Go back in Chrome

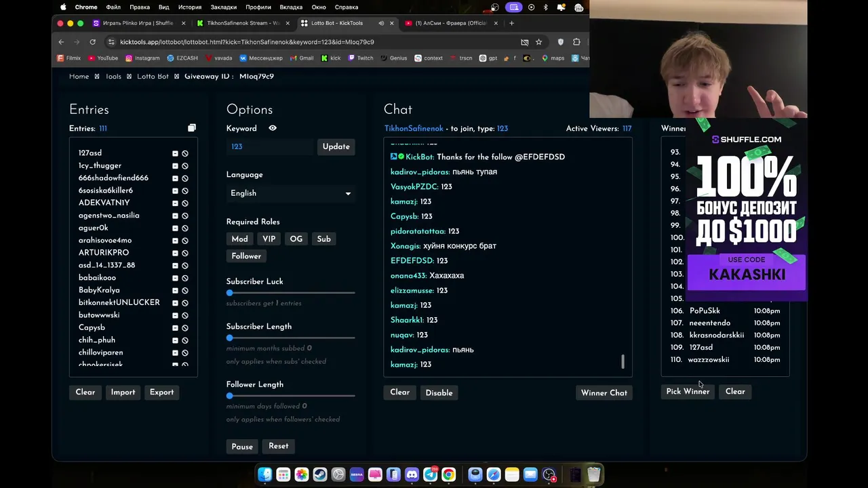tap(61, 42)
